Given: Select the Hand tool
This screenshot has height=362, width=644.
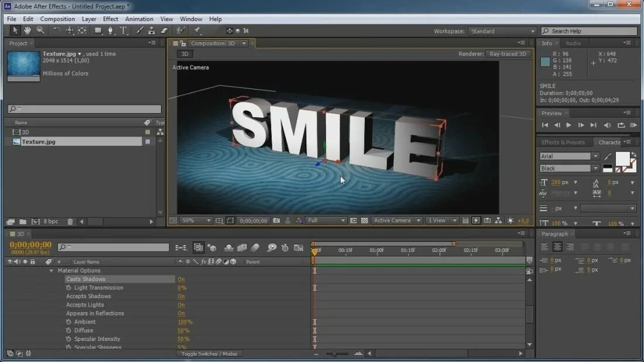Looking at the screenshot, I should pyautogui.click(x=28, y=30).
